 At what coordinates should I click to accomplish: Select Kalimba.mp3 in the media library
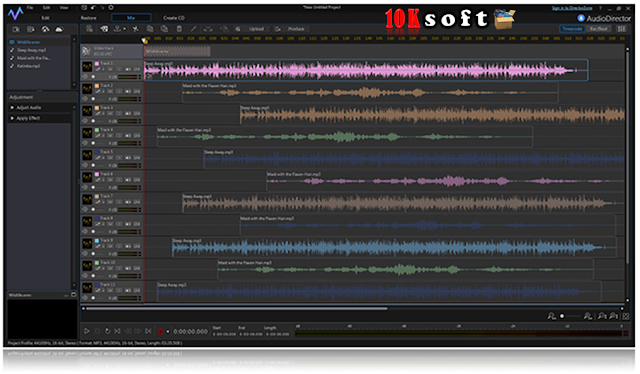pos(28,65)
